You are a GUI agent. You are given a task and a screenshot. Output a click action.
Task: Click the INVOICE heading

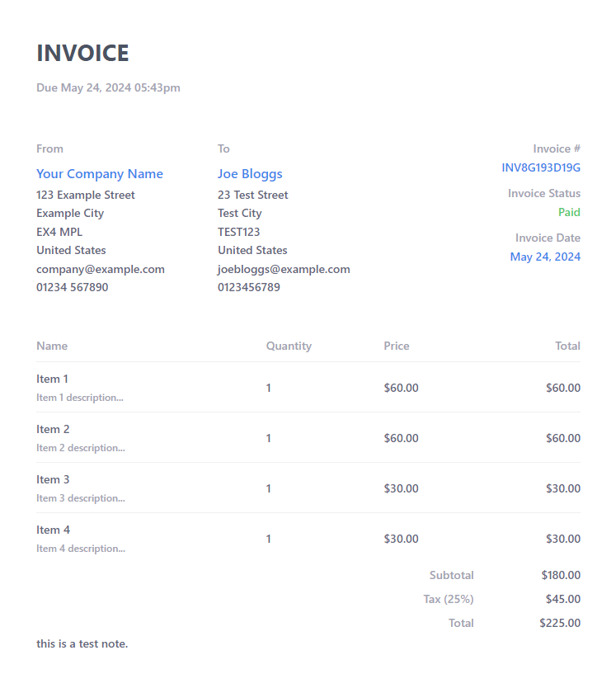click(82, 54)
